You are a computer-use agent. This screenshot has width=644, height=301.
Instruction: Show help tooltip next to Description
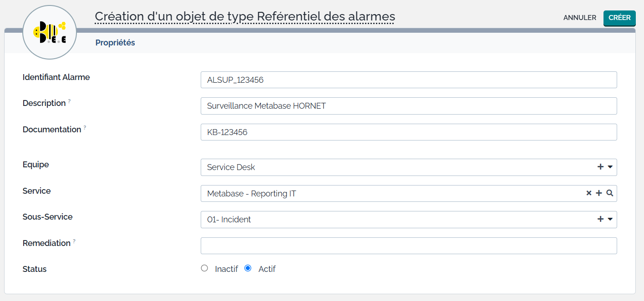pyautogui.click(x=69, y=101)
